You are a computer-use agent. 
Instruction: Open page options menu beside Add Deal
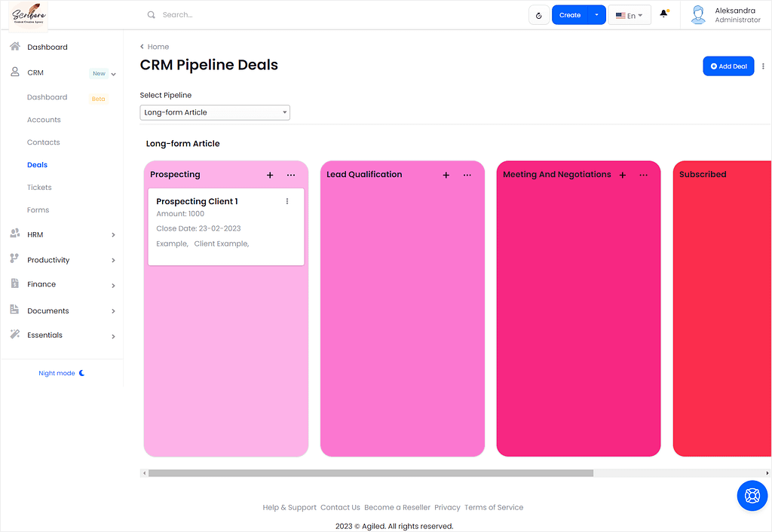coord(763,66)
